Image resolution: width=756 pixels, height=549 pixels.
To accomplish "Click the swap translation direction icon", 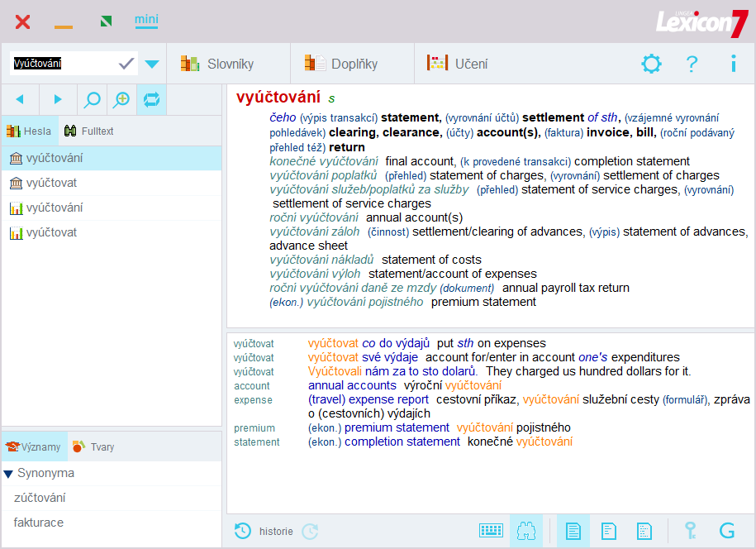I will [151, 99].
